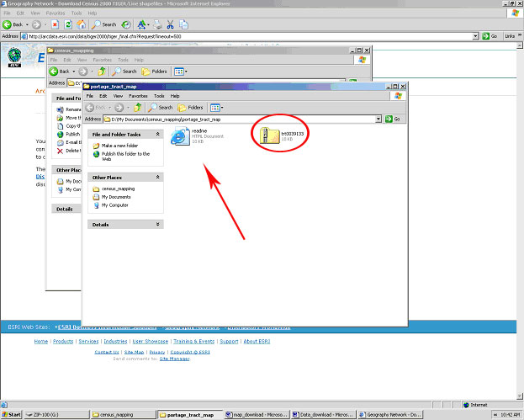
Task: Click Search in Internet Explorer toolbar
Action: pos(104,24)
